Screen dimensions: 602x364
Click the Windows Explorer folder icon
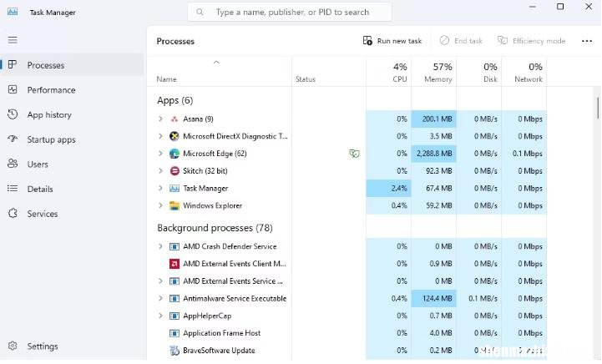[175, 205]
